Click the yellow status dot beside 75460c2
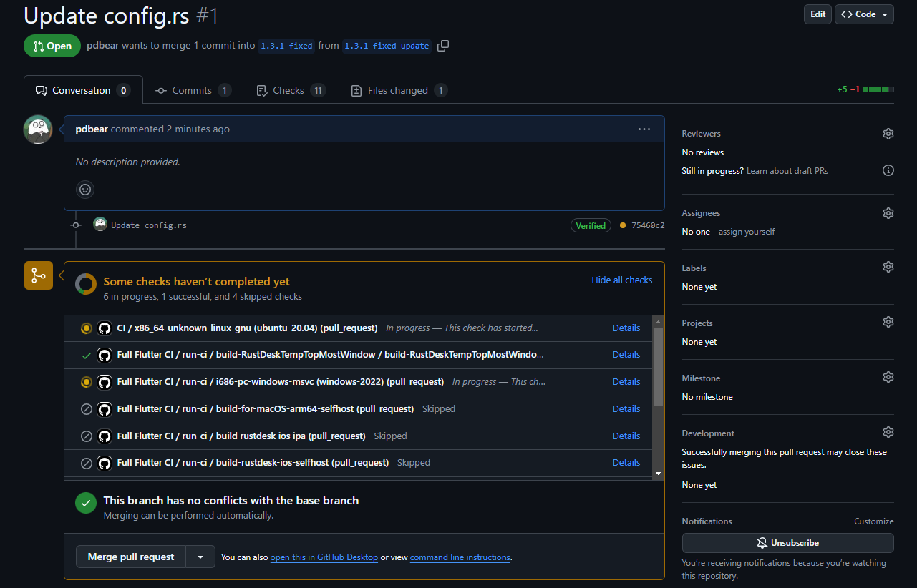Image resolution: width=917 pixels, height=588 pixels. (623, 225)
